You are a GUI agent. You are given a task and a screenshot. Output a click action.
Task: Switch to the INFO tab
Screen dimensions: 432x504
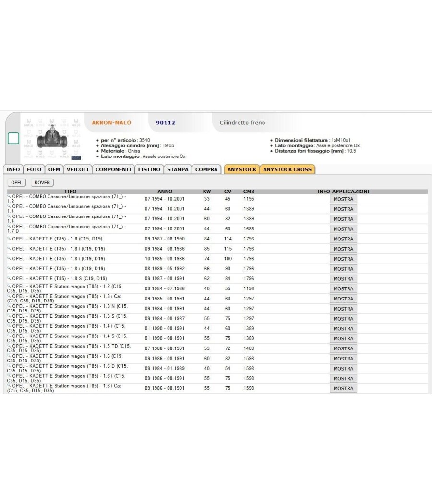click(13, 169)
